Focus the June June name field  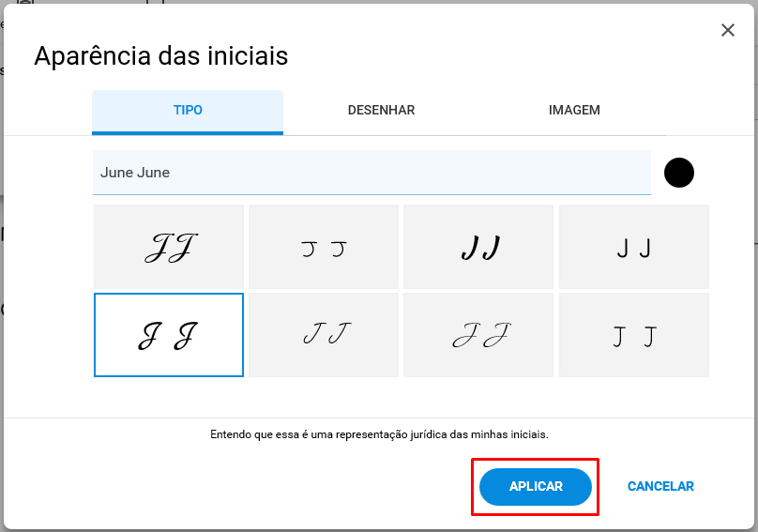pyautogui.click(x=371, y=173)
